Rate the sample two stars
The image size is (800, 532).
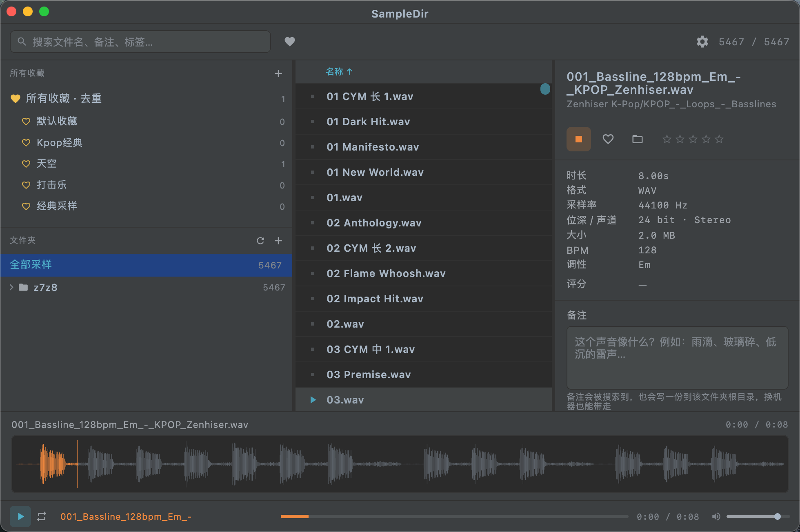(680, 139)
